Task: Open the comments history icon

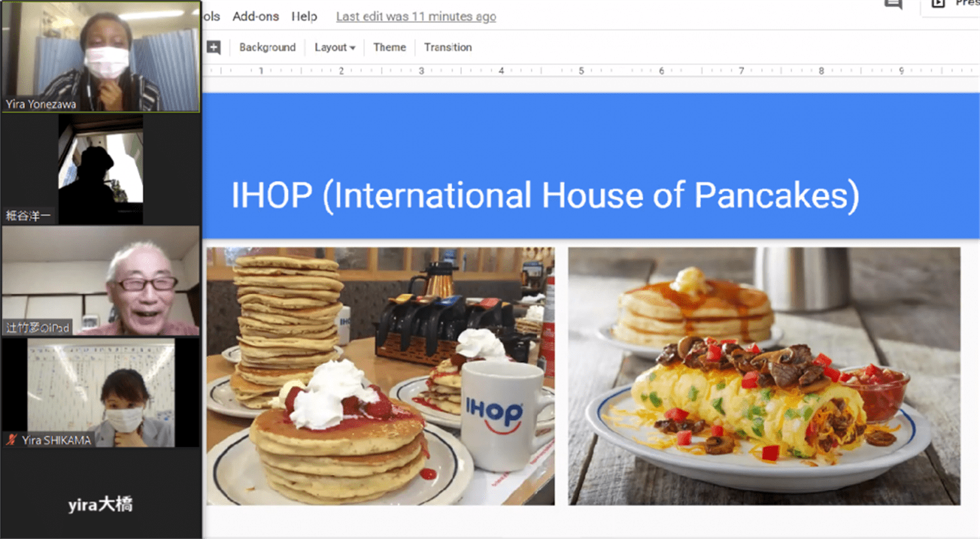Action: (893, 4)
